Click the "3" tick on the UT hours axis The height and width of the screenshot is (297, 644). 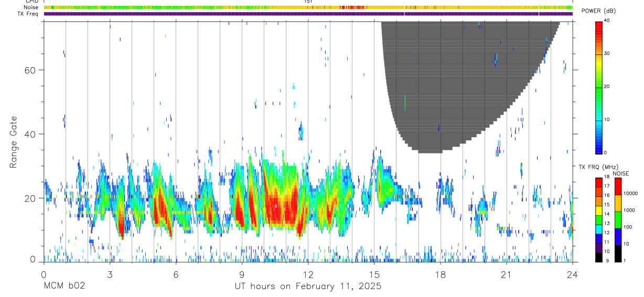[x=110, y=274]
